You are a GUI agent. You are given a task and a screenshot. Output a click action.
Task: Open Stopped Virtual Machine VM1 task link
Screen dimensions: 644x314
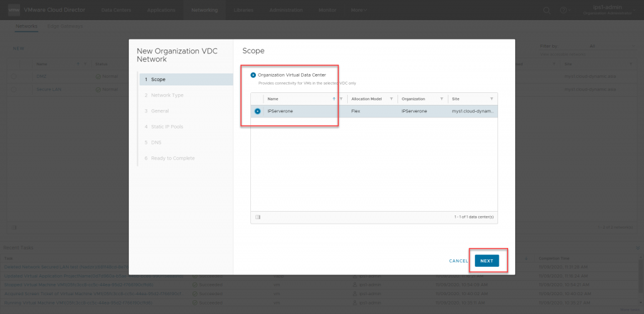[79, 284]
